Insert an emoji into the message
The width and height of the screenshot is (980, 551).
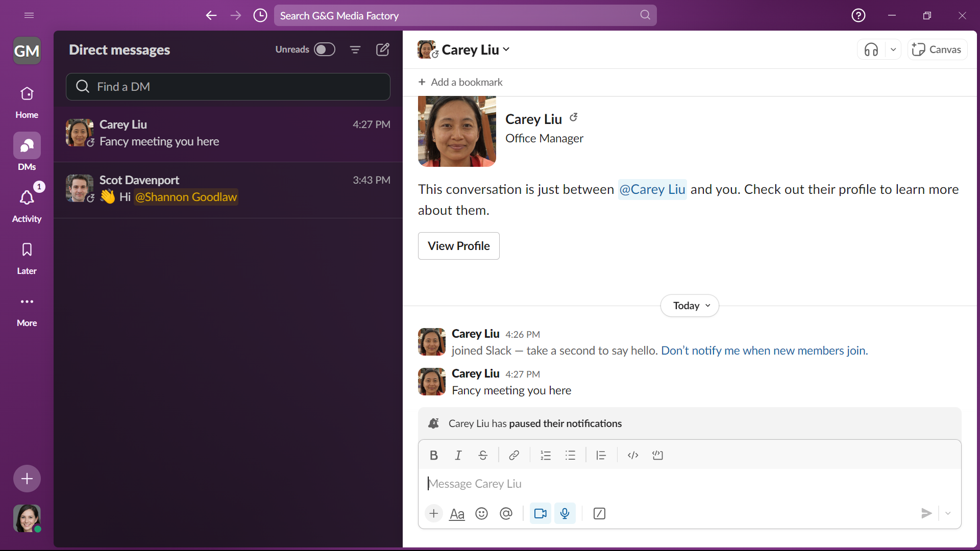tap(481, 513)
